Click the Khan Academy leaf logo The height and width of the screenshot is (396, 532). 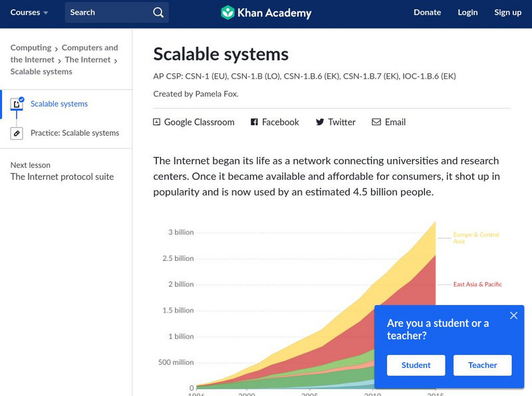point(228,13)
